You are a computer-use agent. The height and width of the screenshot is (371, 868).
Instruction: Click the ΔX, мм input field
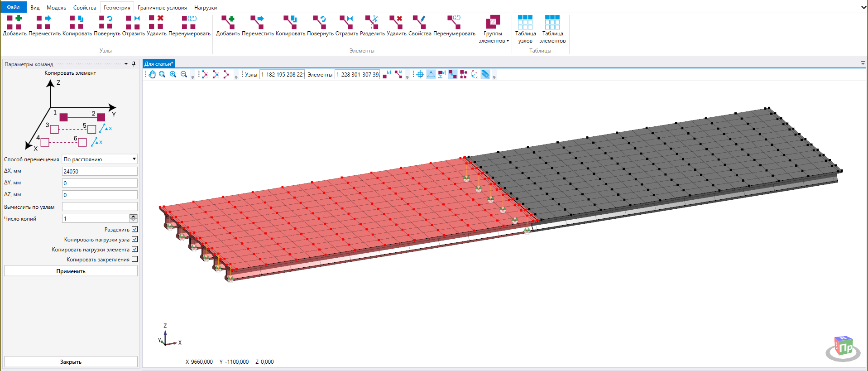100,171
